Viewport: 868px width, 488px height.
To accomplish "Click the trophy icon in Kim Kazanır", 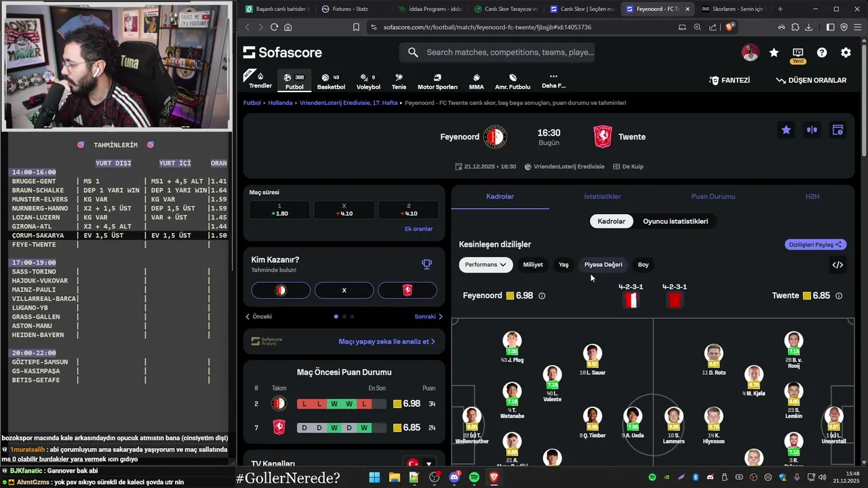I will point(427,264).
